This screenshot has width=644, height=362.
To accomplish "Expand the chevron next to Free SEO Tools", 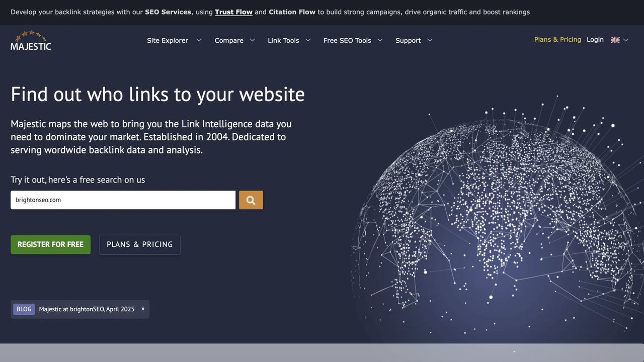I will click(x=380, y=40).
